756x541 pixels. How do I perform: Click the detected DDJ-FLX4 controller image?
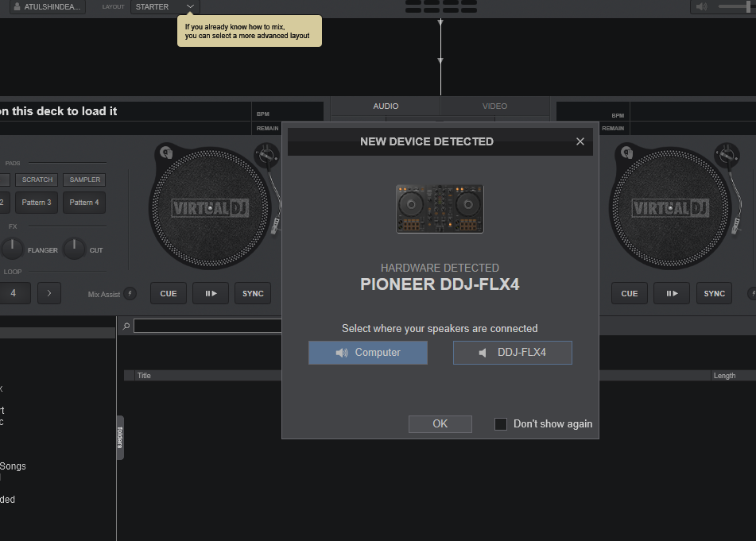point(440,208)
